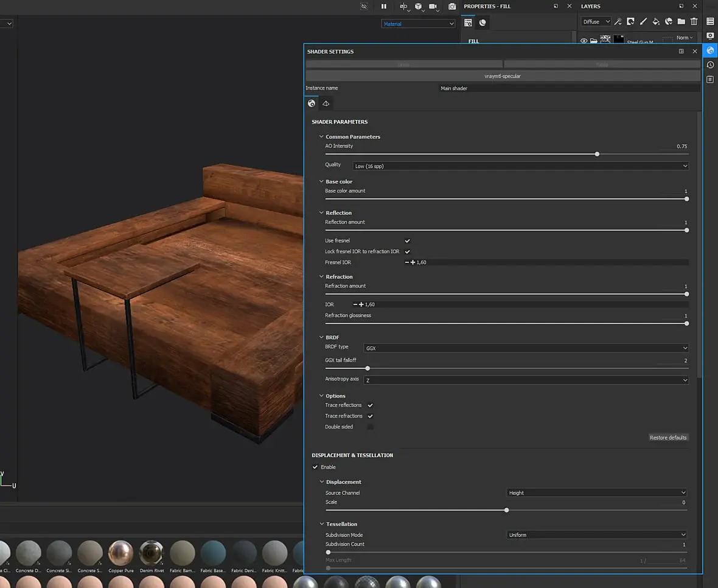Screen dimensions: 718x588
Task: Click the add fill layer bucket icon
Action: (656, 22)
